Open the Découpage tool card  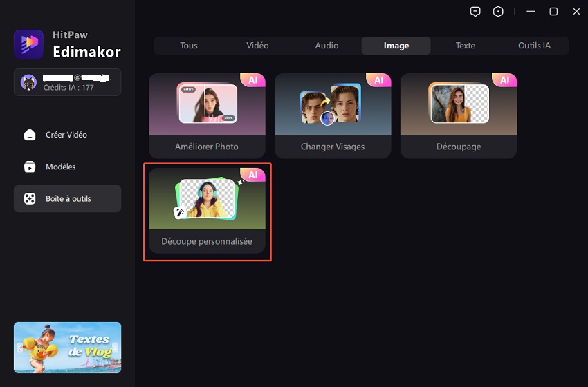point(459,115)
